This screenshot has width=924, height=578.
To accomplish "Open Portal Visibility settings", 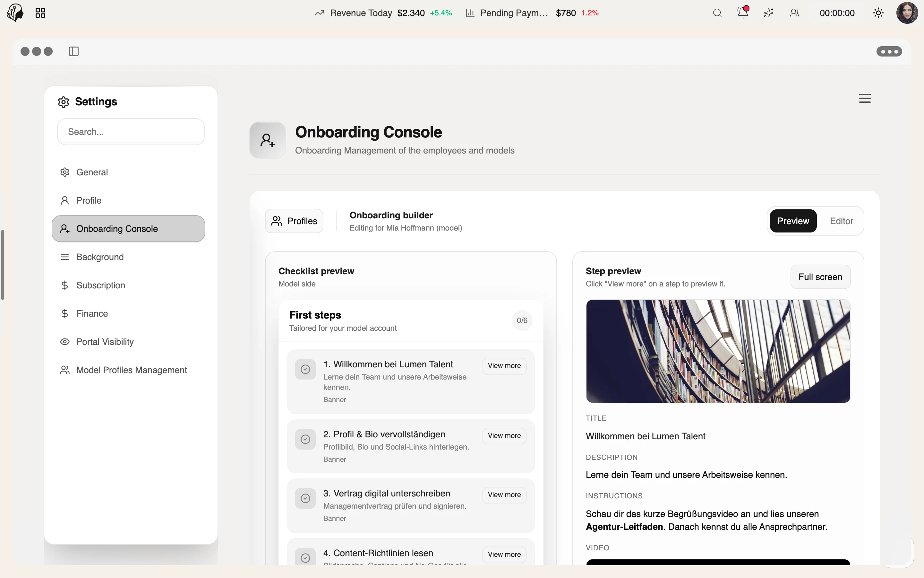I will click(129, 342).
